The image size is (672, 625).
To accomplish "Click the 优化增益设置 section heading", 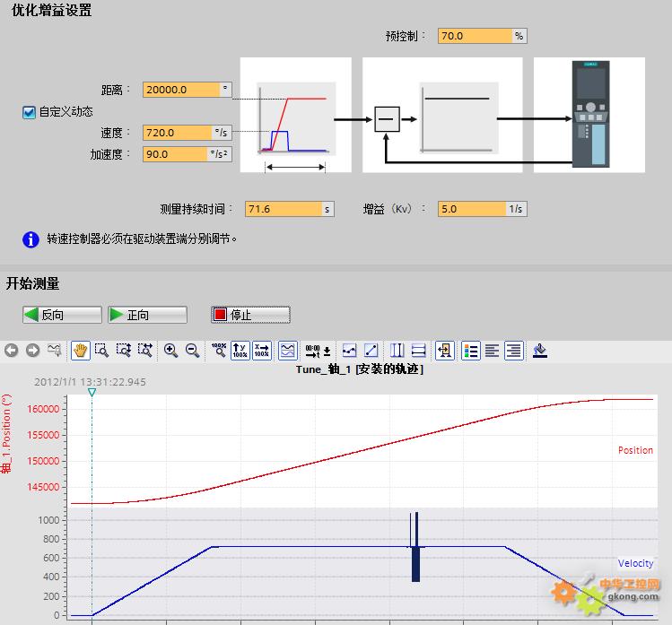I will click(x=51, y=10).
